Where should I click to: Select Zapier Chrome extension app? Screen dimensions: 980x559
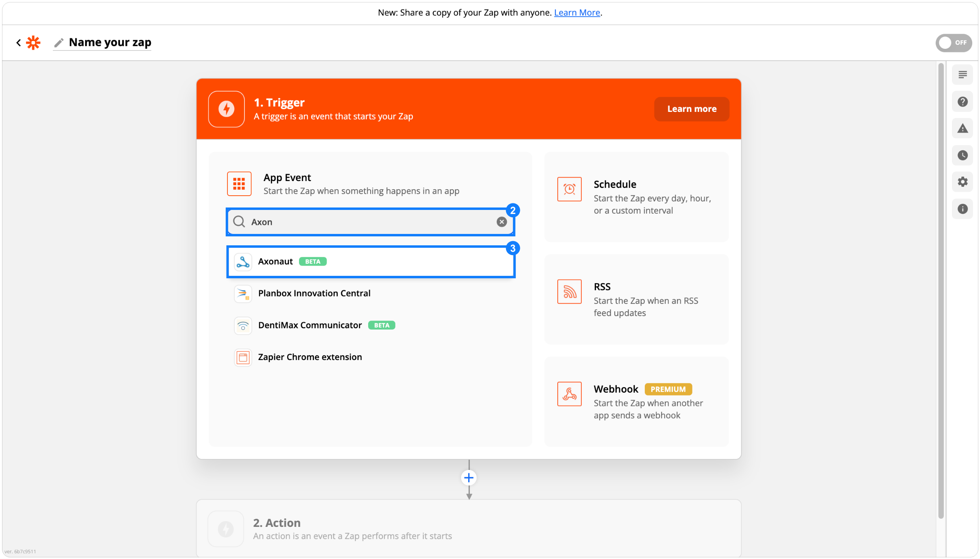tap(371, 357)
